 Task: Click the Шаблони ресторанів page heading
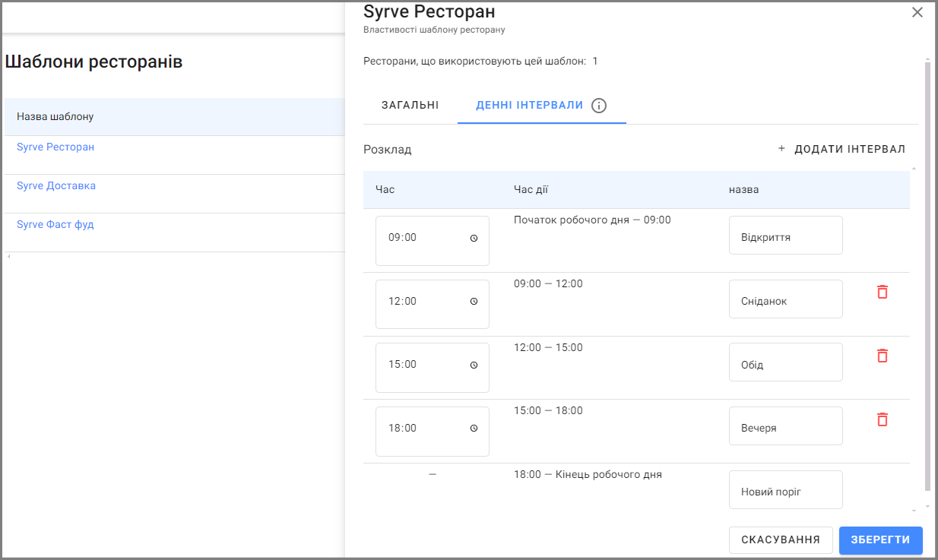tap(94, 62)
